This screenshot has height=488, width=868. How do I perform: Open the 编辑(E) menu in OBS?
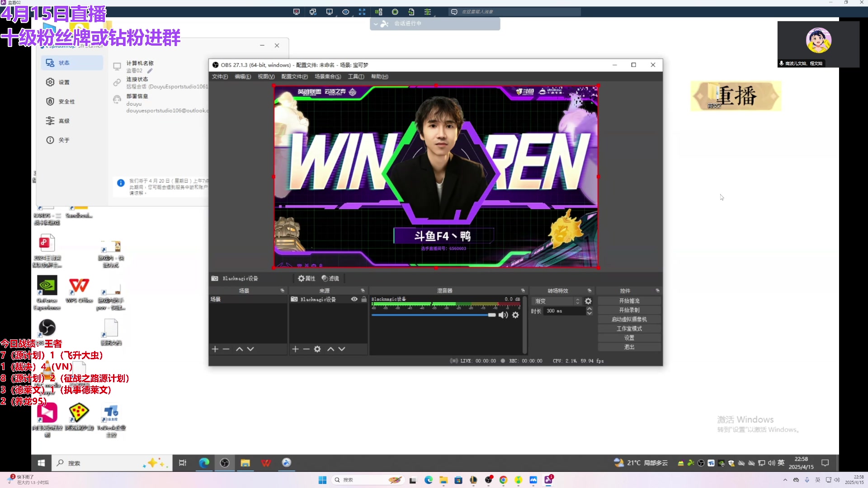pos(243,76)
